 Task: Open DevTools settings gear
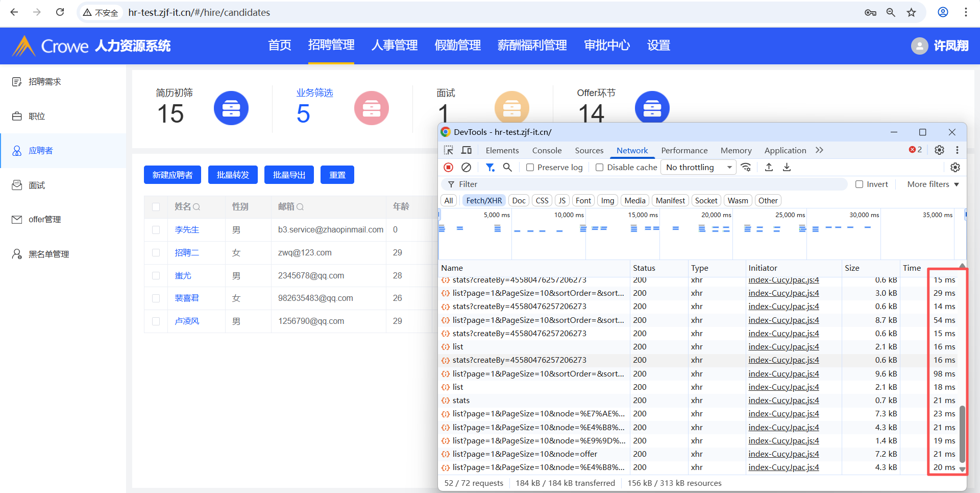click(939, 150)
